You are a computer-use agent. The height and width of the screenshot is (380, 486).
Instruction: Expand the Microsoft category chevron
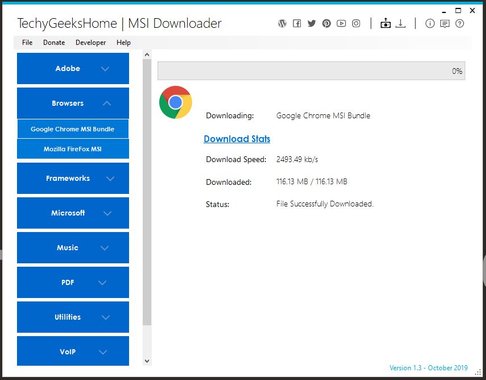[x=107, y=213]
